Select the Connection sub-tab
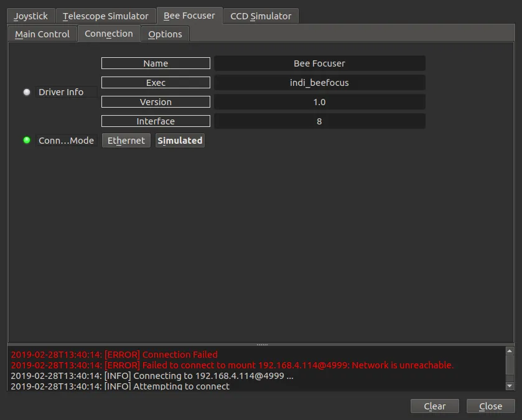The height and width of the screenshot is (420, 522). [109, 34]
